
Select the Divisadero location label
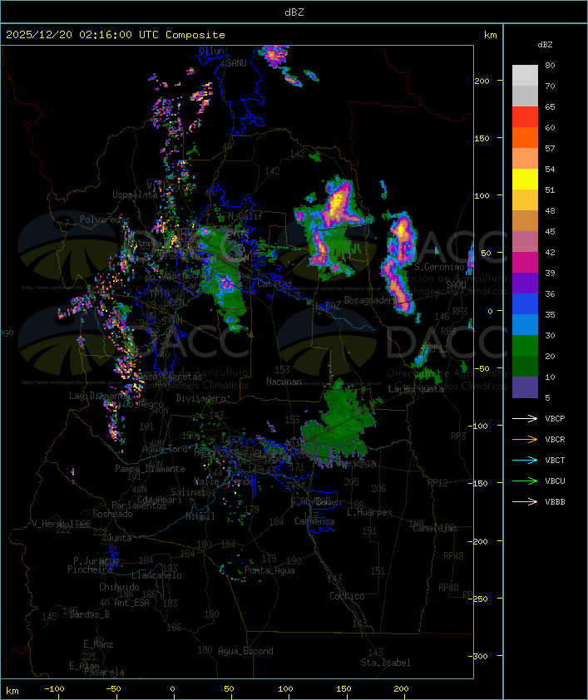tap(200, 397)
